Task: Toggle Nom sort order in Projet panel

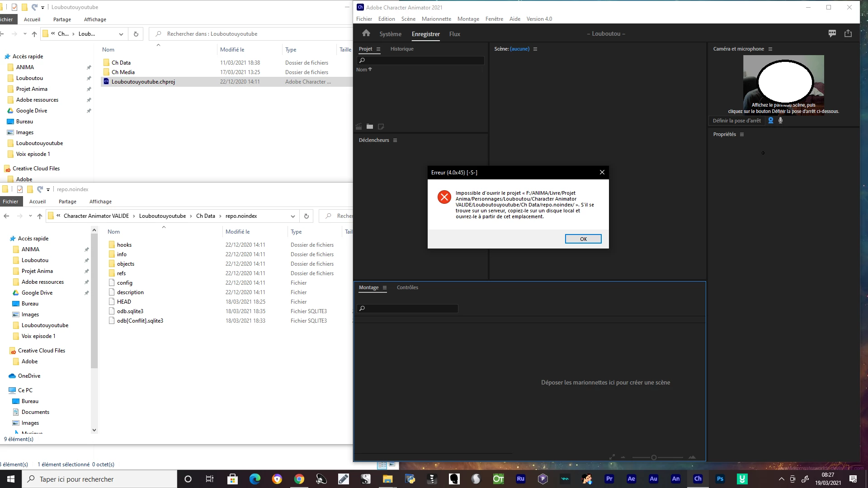Action: coord(363,70)
